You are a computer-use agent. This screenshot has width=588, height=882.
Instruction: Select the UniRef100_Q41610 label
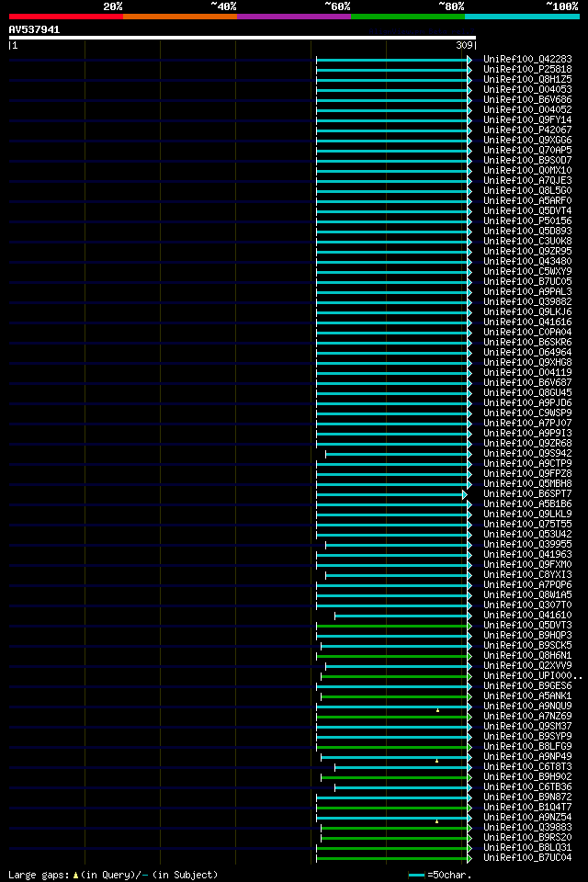(x=527, y=616)
